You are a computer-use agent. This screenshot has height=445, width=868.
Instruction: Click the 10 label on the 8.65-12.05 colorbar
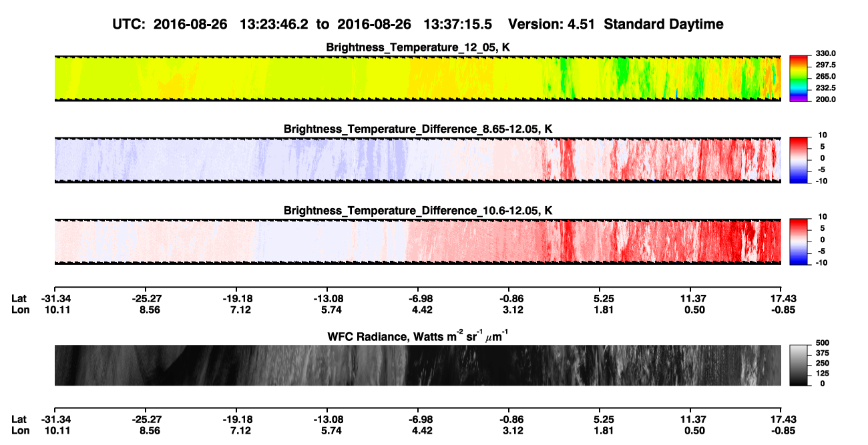click(x=822, y=135)
